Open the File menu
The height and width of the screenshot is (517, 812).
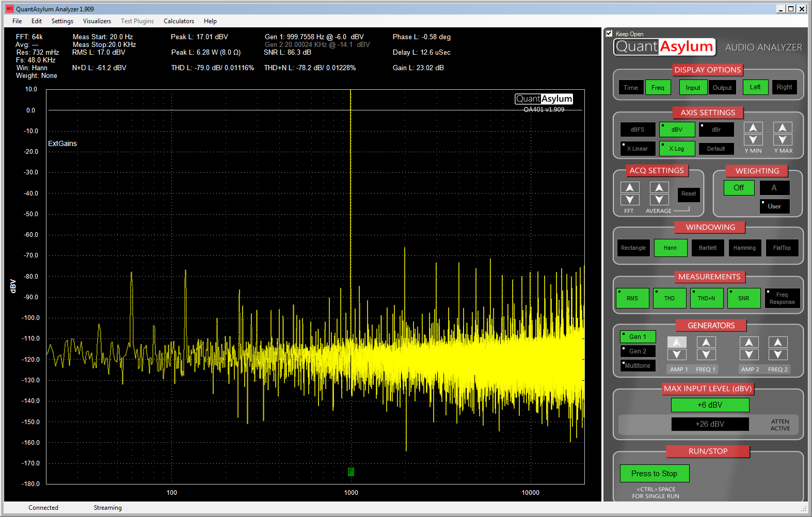coord(17,21)
